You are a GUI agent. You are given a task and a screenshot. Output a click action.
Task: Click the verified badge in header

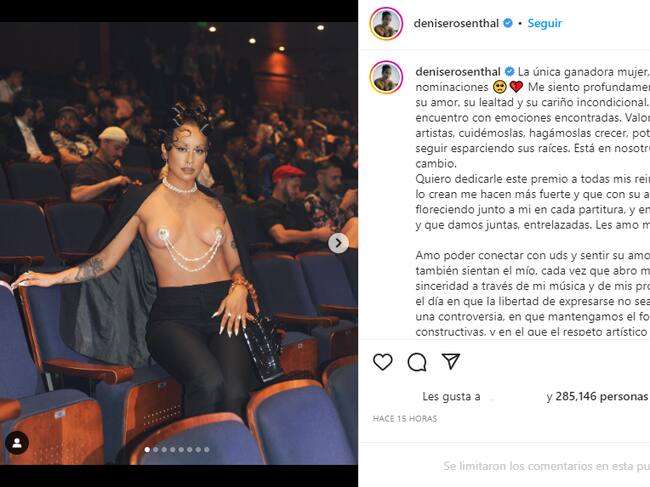(x=508, y=23)
